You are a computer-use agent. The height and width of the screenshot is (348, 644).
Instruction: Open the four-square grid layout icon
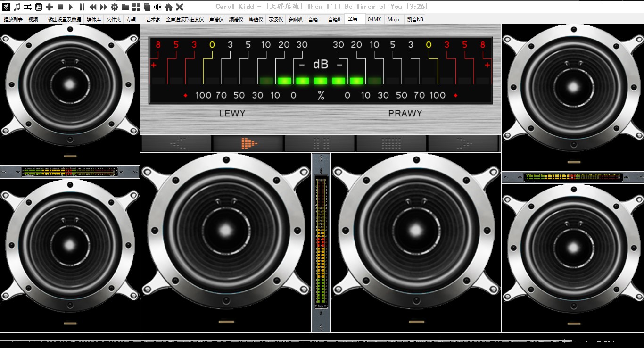pos(136,7)
